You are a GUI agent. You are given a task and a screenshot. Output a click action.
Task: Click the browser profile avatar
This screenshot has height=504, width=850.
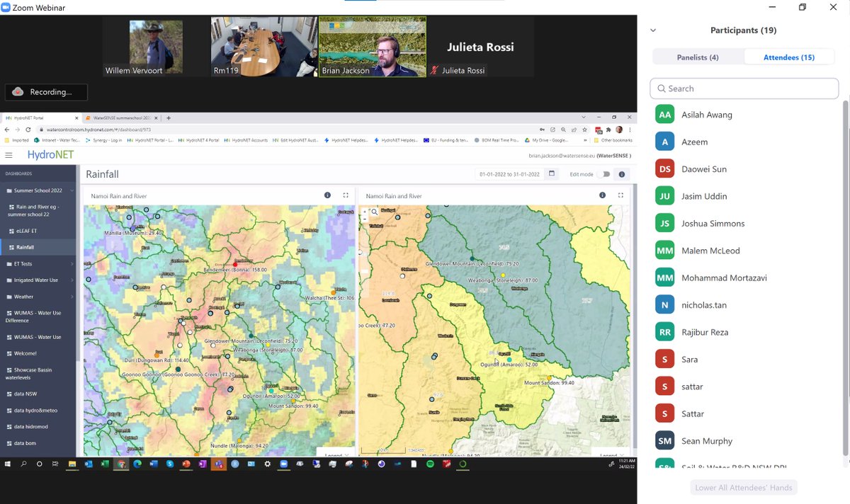[619, 130]
